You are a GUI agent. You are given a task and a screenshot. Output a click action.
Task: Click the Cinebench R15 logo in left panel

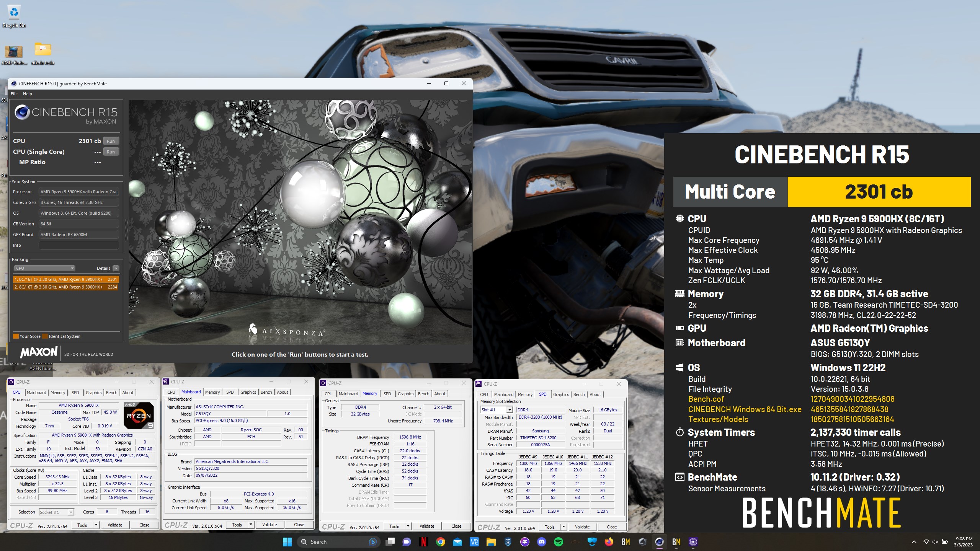pos(66,115)
